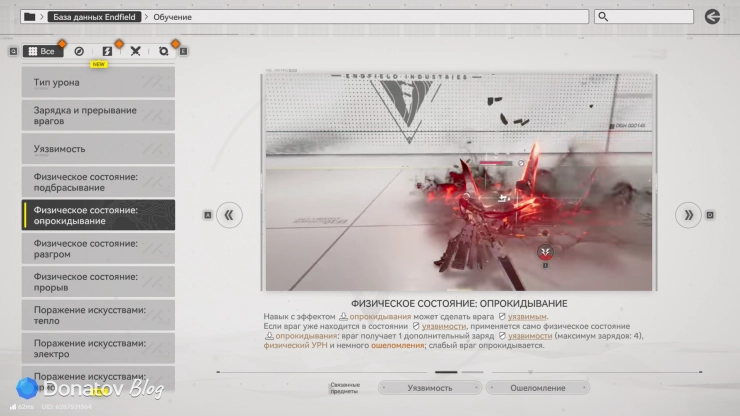740x416 pixels.
Task: Click уязвимости link in second line
Action: pos(444,326)
